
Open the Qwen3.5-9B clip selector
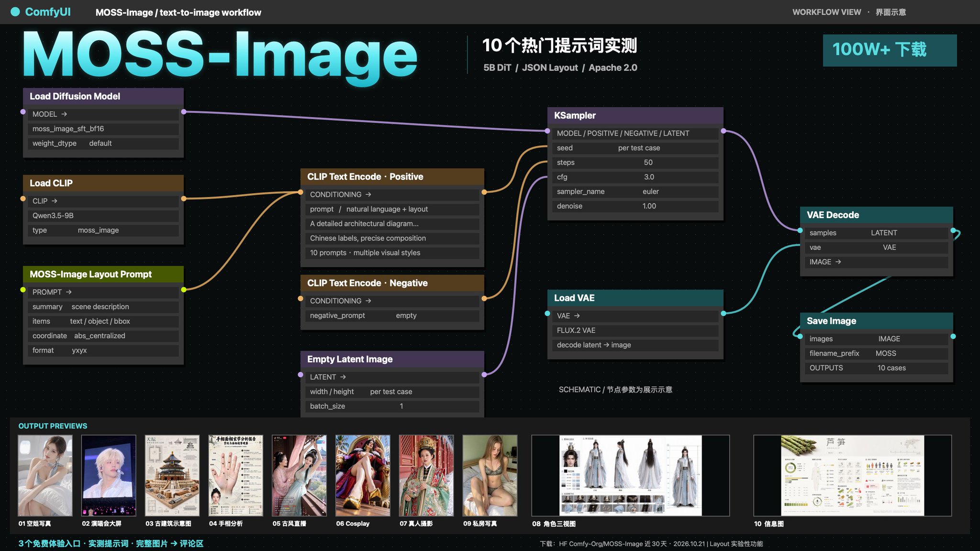pyautogui.click(x=103, y=216)
